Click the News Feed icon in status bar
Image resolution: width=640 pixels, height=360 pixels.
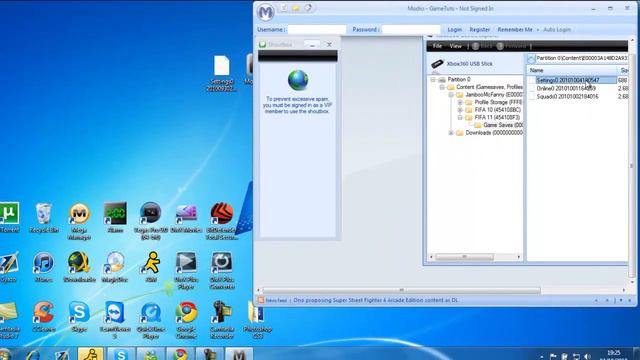point(261,300)
